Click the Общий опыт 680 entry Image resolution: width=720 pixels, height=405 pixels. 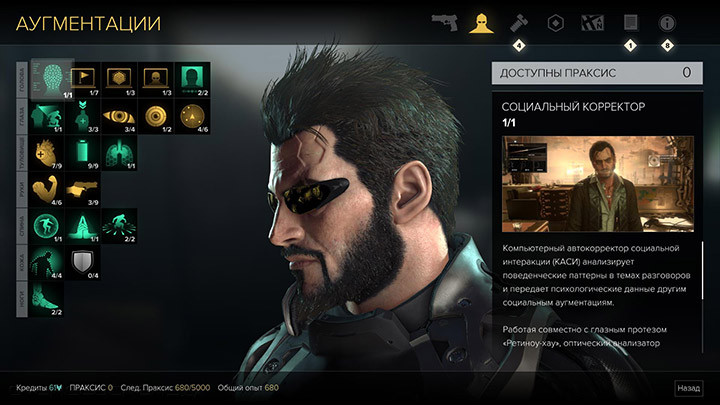point(248,388)
